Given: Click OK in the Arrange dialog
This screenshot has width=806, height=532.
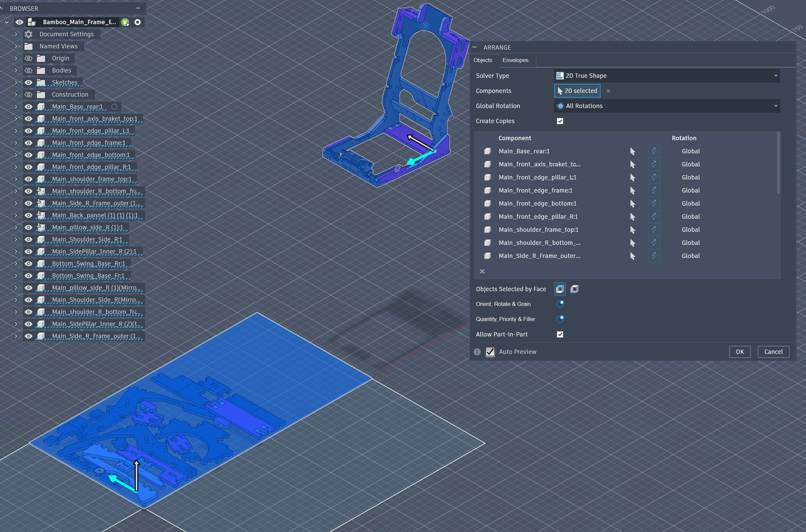Looking at the screenshot, I should click(x=740, y=352).
